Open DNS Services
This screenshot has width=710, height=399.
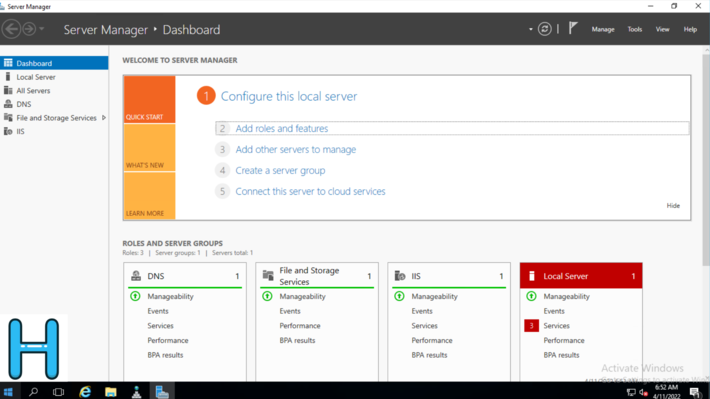160,326
